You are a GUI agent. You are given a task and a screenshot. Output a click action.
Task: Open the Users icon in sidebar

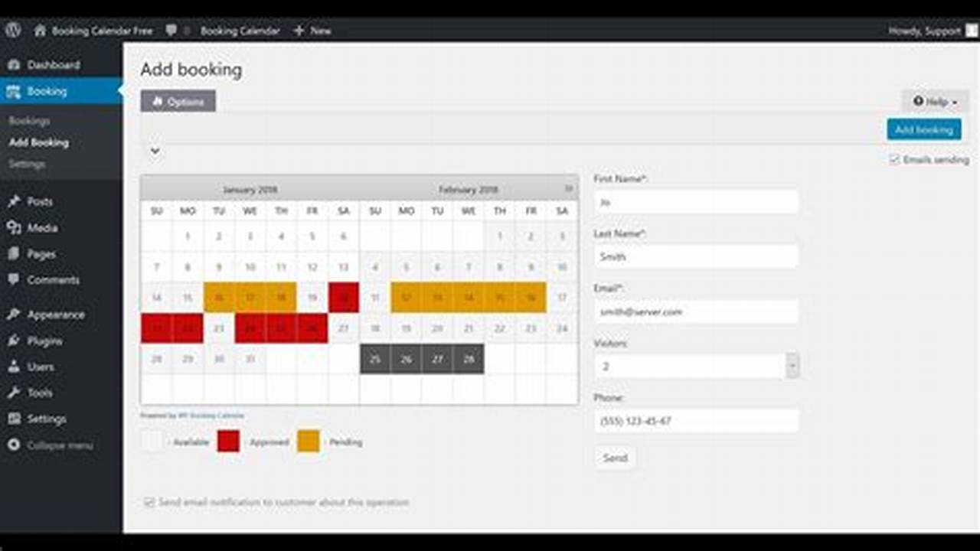tap(14, 367)
